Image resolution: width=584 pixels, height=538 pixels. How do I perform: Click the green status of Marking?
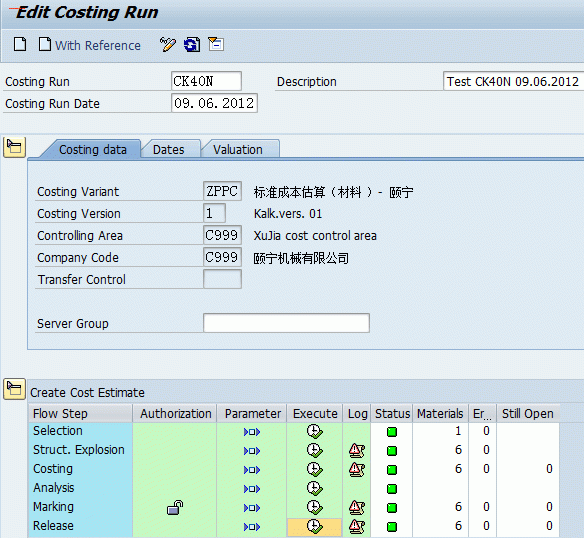(x=392, y=508)
